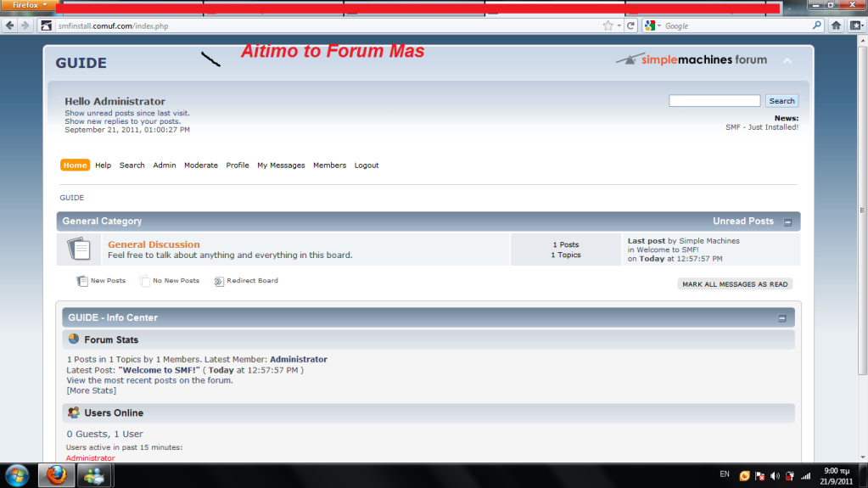Open Windows Start menu orb

tap(18, 474)
